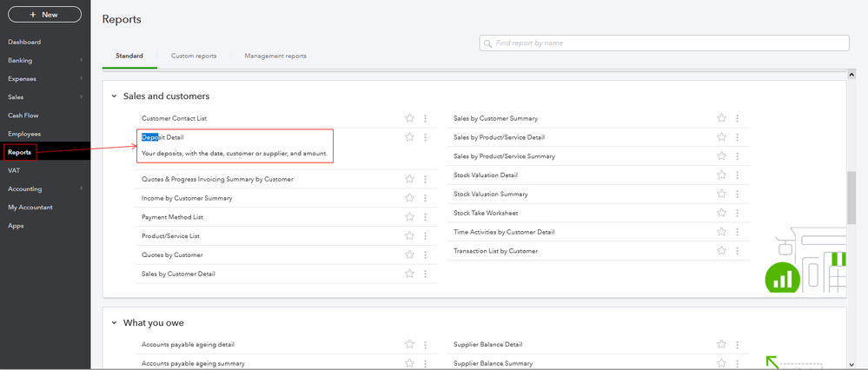868x370 pixels.
Task: Click kebab menu beside Stock Valuation Detail
Action: tap(737, 175)
